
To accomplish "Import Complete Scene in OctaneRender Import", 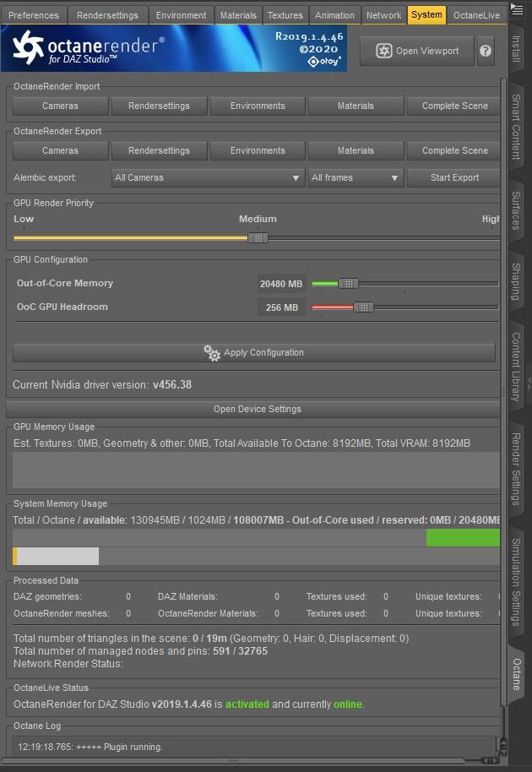I will [453, 106].
